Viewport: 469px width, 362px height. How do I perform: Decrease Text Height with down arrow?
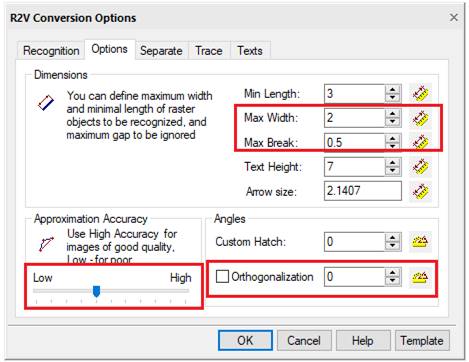point(393,171)
